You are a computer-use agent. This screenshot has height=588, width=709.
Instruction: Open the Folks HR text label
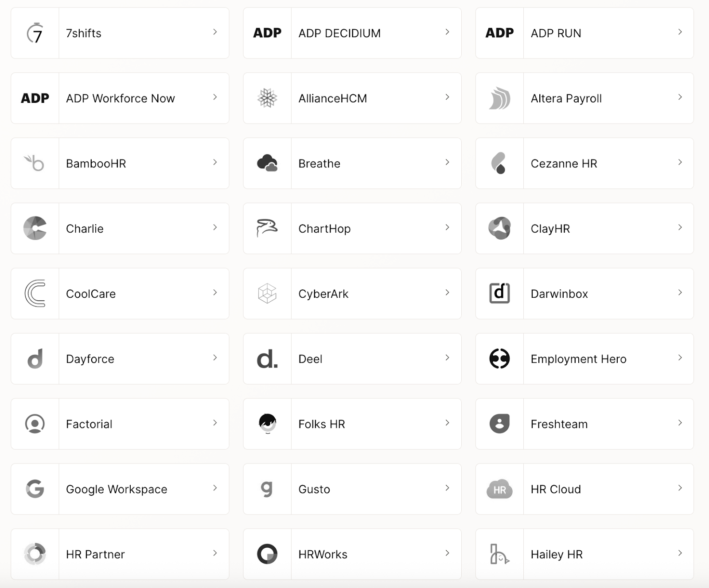[322, 424]
